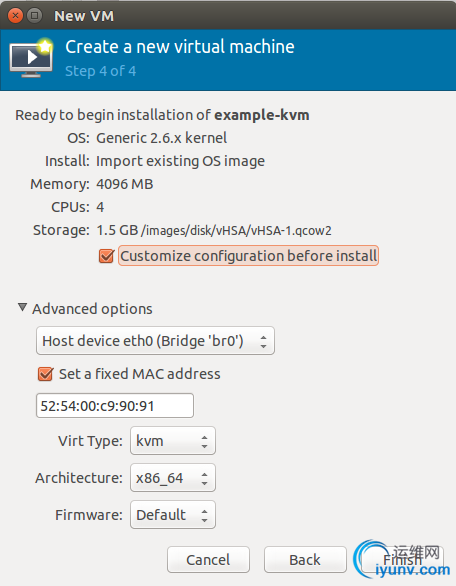Viewport: 456px width, 586px height.
Task: Click the Firmware combo box arrows
Action: [x=204, y=516]
